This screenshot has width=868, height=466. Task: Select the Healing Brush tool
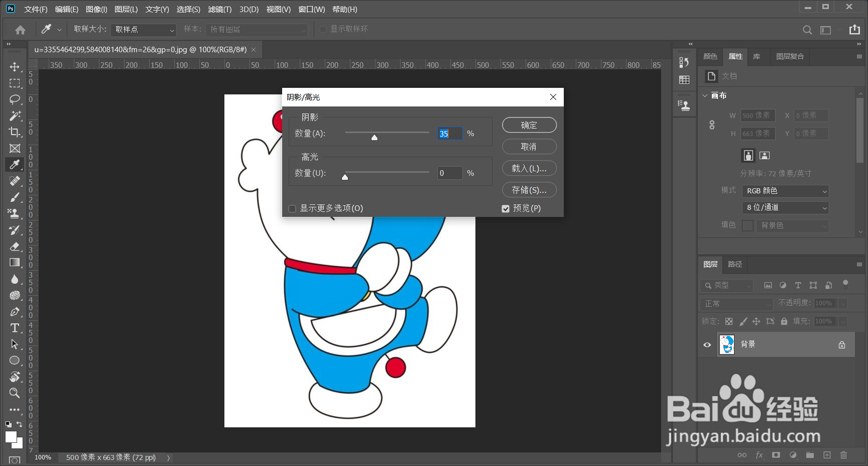(15, 181)
